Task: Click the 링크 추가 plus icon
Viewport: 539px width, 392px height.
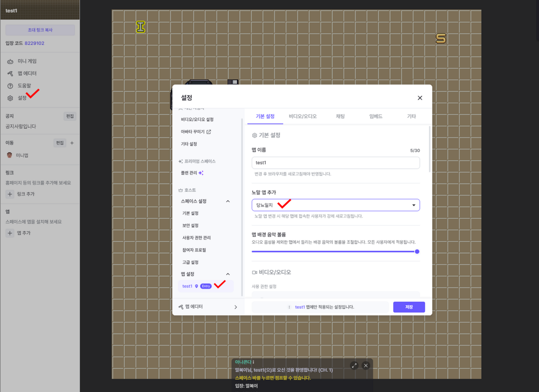Action: 10,194
